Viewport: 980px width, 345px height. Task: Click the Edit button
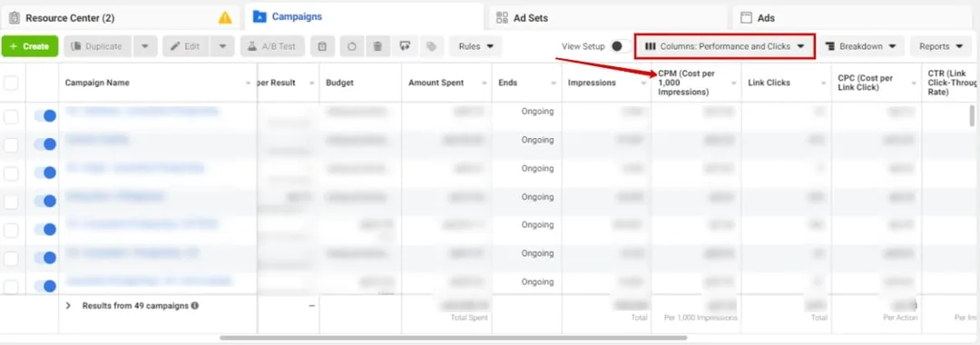[x=186, y=46]
